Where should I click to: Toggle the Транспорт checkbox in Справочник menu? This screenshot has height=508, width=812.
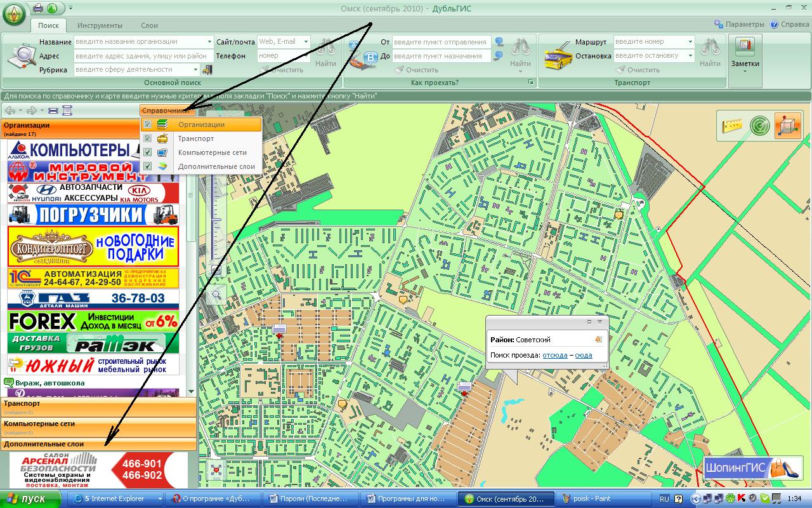click(x=148, y=138)
